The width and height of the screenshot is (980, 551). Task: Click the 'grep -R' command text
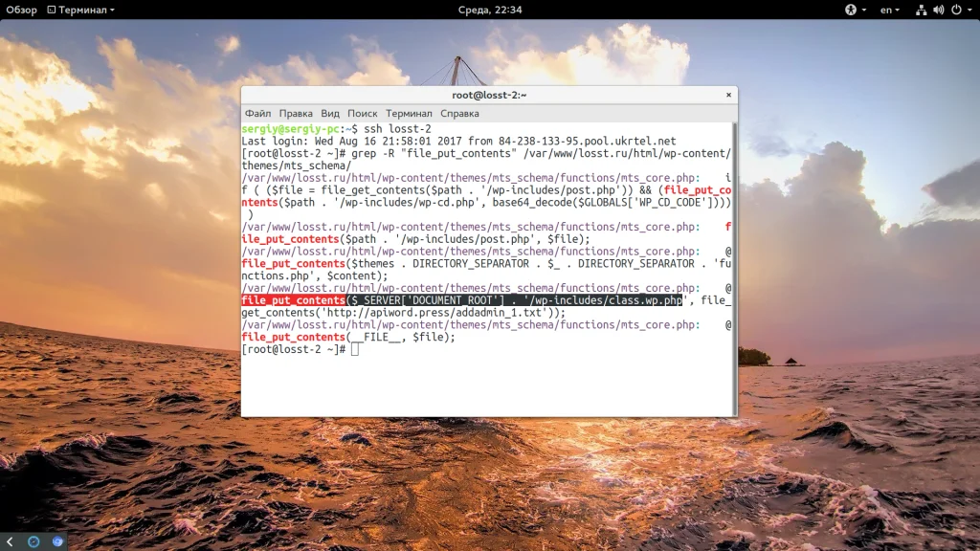point(373,154)
